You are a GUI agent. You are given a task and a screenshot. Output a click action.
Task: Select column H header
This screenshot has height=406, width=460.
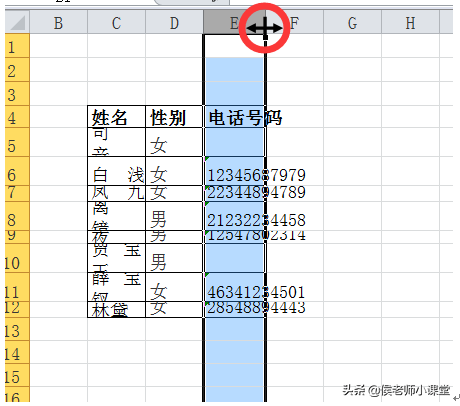[410, 23]
